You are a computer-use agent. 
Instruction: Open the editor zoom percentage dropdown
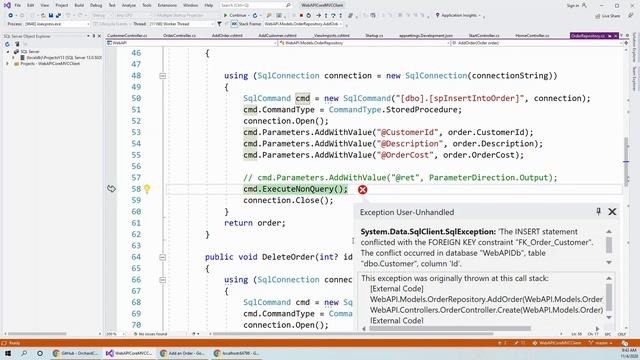tap(116, 334)
